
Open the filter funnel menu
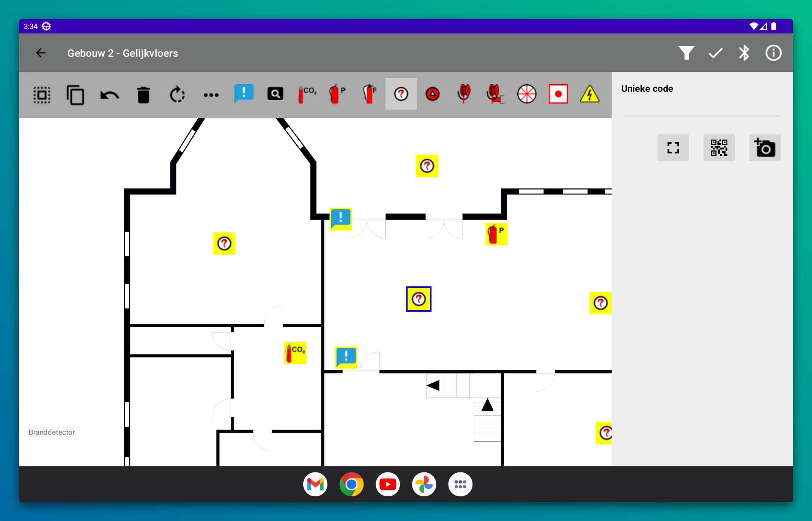[x=686, y=53]
